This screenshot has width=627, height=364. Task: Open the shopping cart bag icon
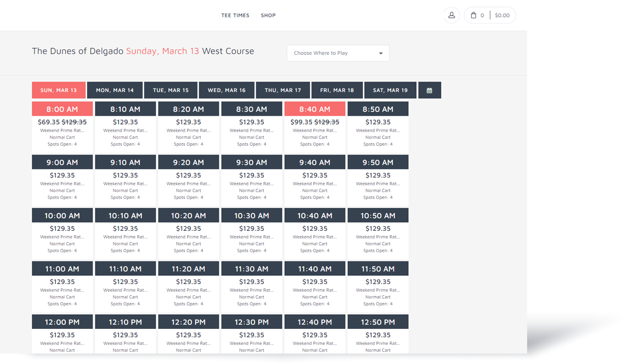click(473, 15)
